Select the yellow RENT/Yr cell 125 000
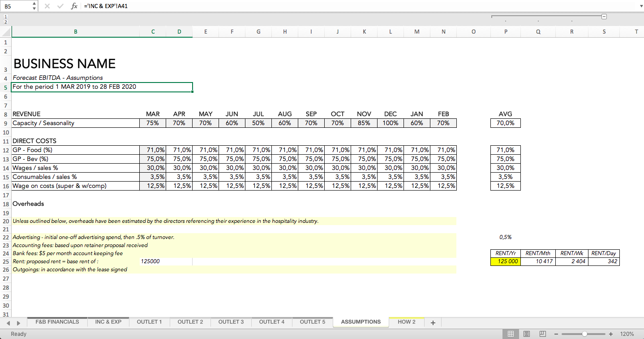The width and height of the screenshot is (644, 339). tap(506, 261)
